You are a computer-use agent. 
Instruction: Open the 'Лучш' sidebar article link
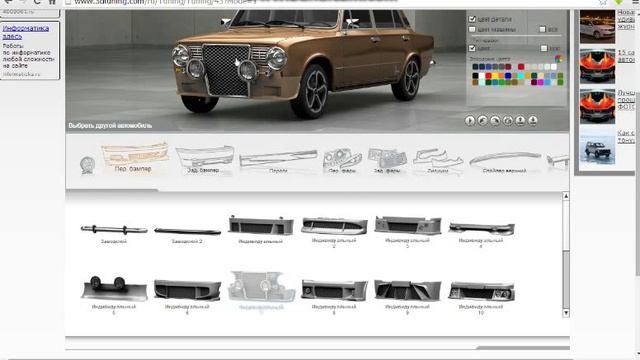(x=626, y=99)
